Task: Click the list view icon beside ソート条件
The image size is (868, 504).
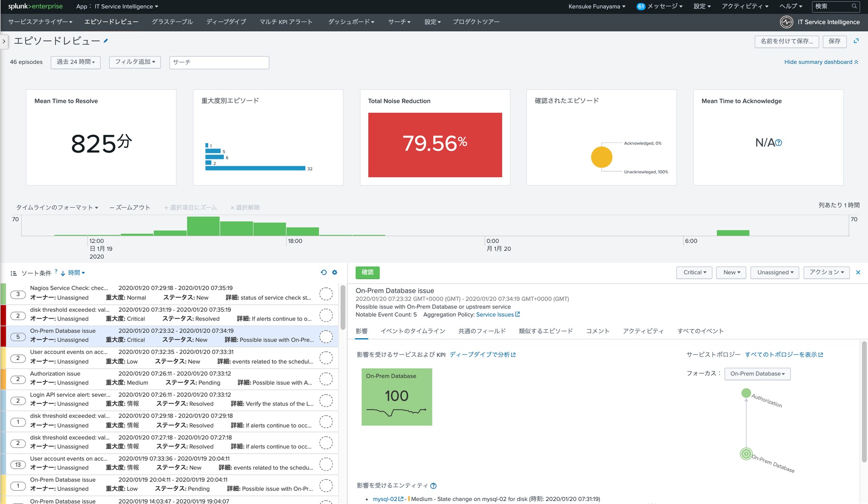Action: [14, 273]
